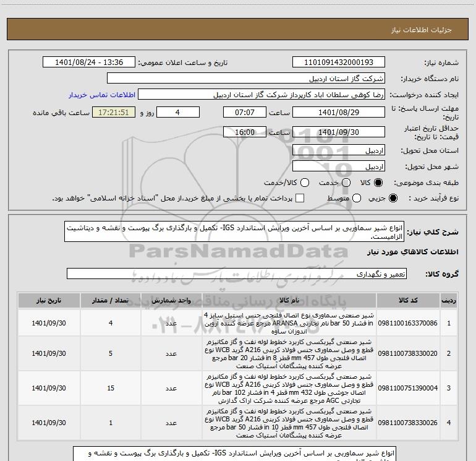Click the unit عدد in row 2
The height and width of the screenshot is (461, 476).
tap(171, 354)
